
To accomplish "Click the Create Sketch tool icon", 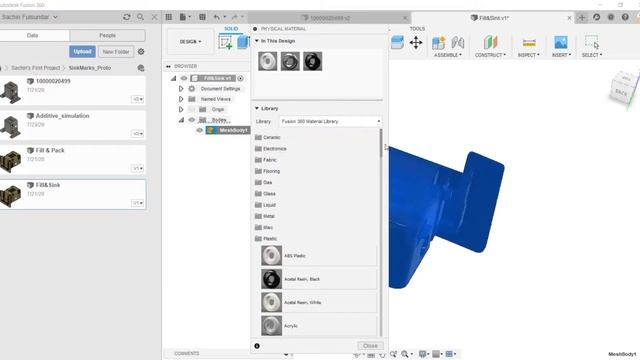I will [225, 42].
